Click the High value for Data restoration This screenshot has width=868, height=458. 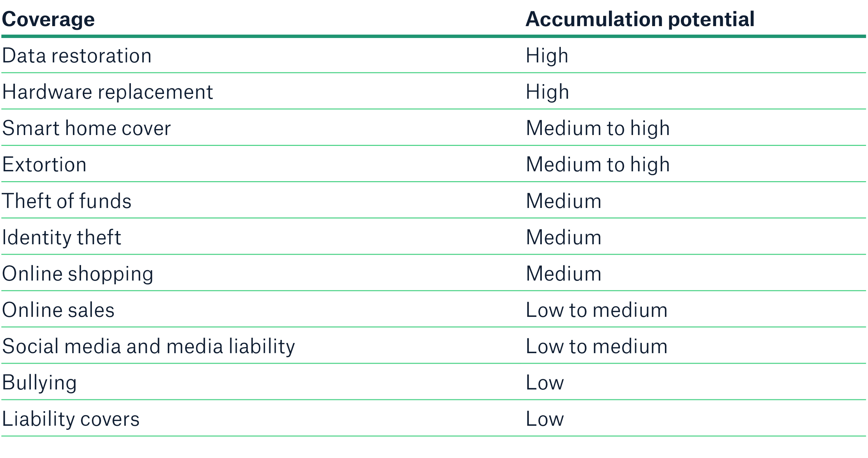[547, 56]
